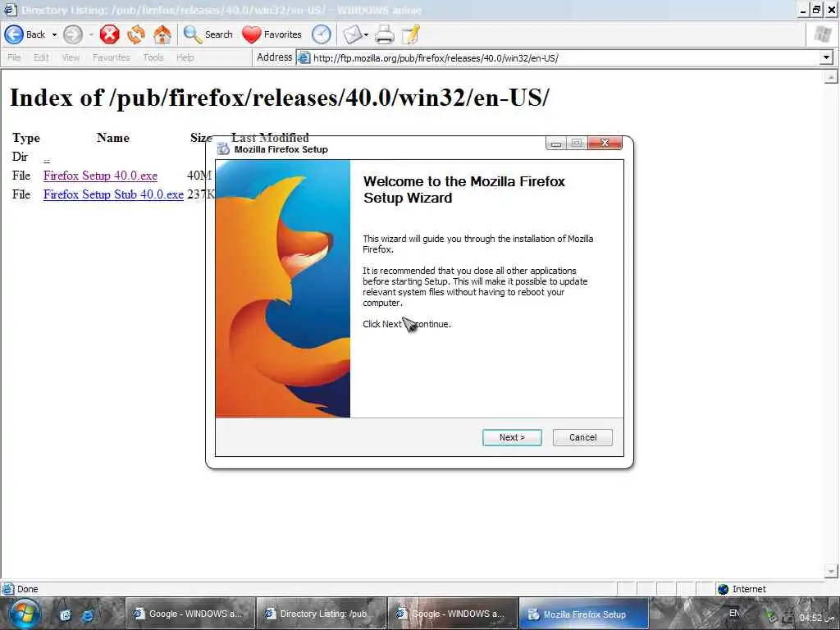Click the 40M size value

[199, 176]
